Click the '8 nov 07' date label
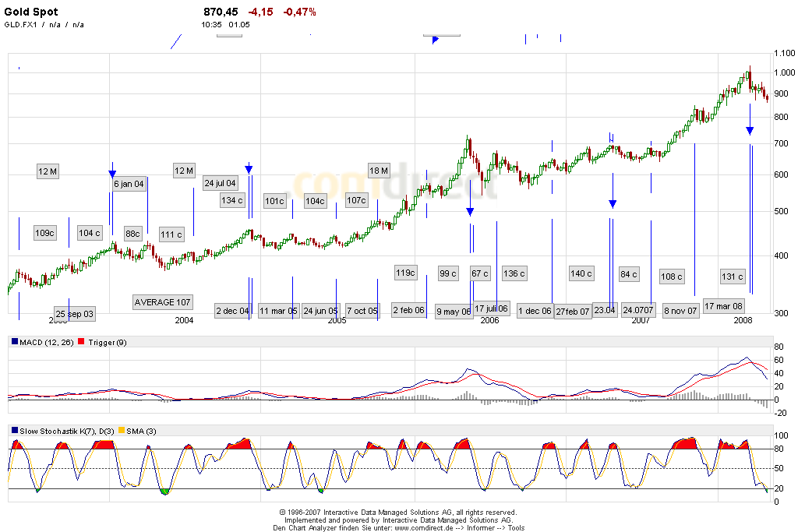This screenshot has height=532, width=798. point(680,311)
